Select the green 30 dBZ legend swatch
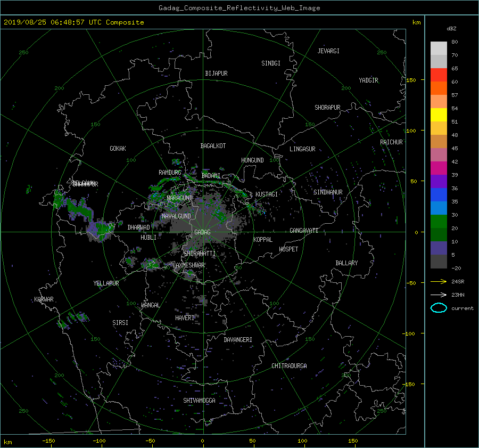 [x=439, y=222]
